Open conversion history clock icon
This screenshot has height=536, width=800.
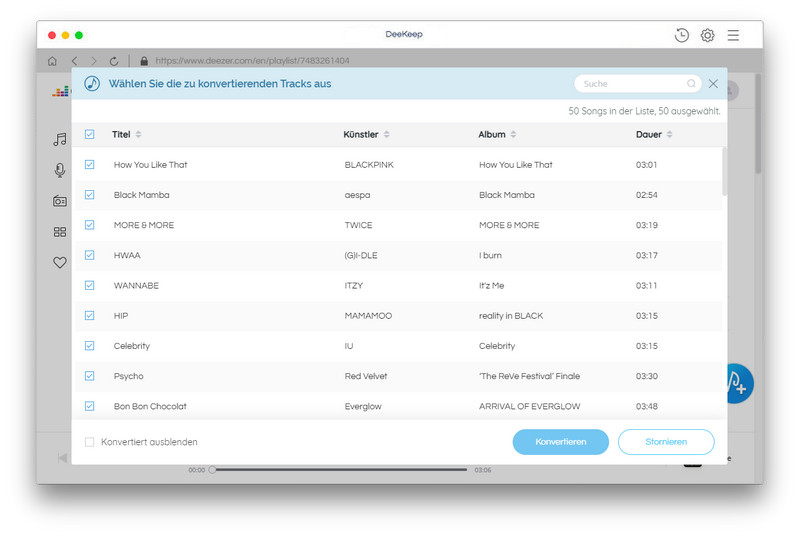click(682, 35)
